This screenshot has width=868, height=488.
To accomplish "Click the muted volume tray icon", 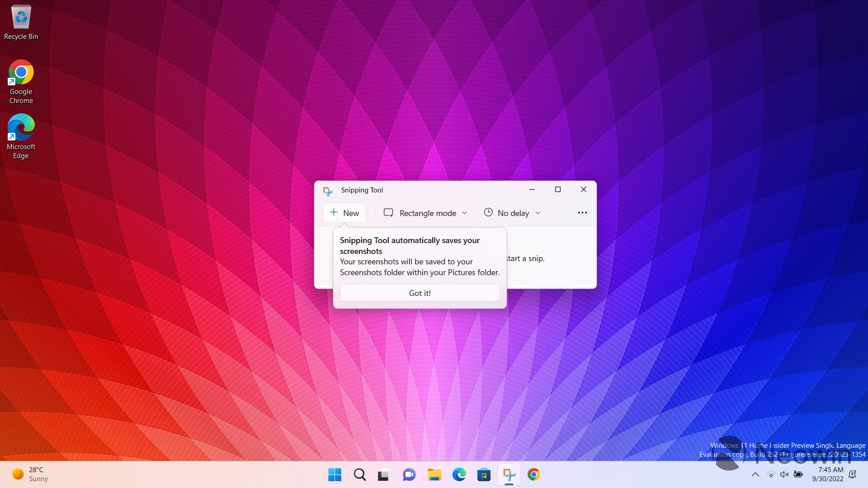I will pos(784,474).
